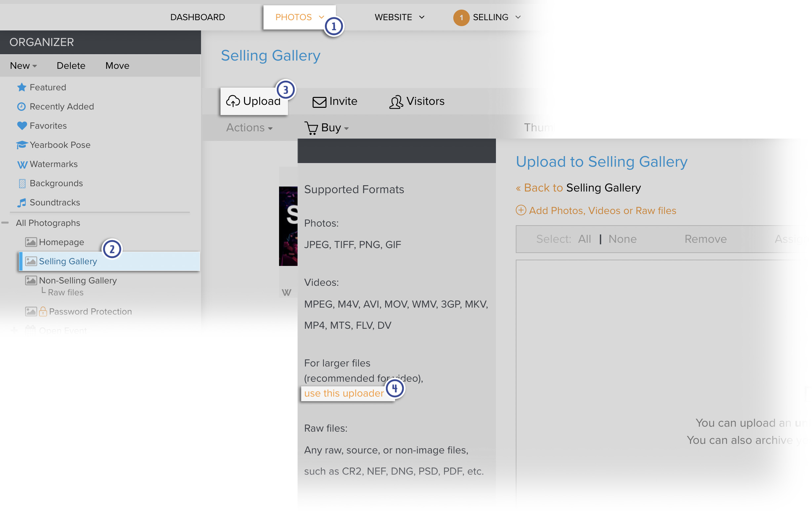This screenshot has width=812, height=511.
Task: Expand the Selling menu chevron
Action: pyautogui.click(x=518, y=17)
